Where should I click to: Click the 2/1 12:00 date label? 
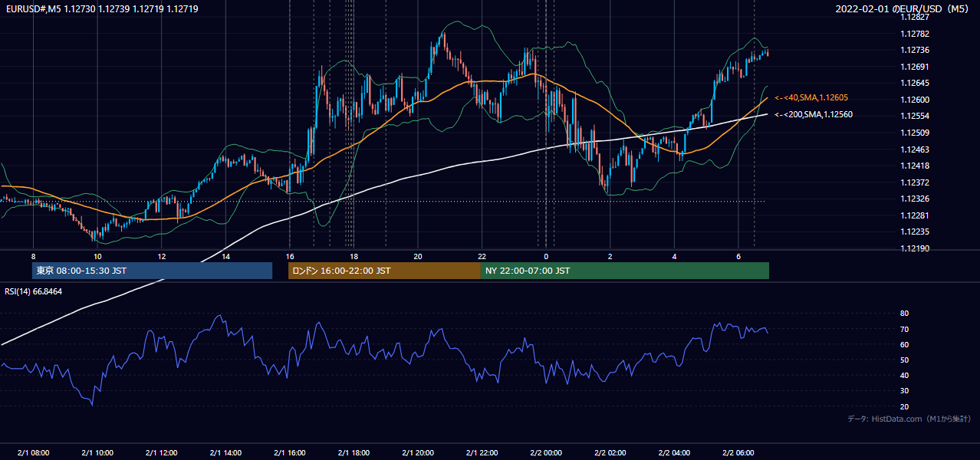coord(162,452)
